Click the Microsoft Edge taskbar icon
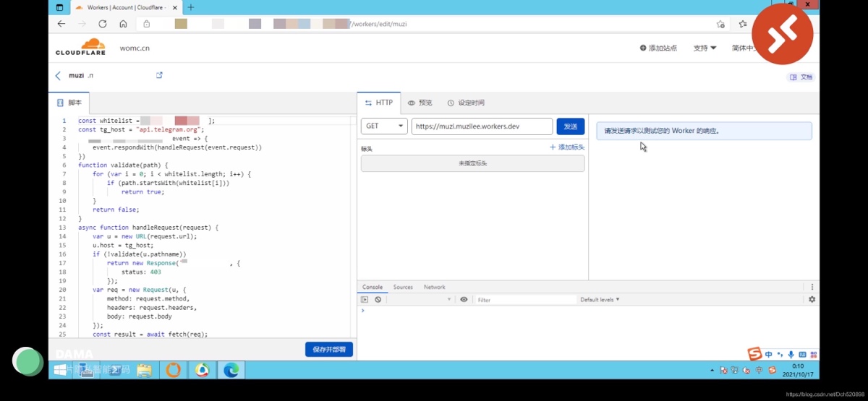The image size is (868, 401). (x=231, y=370)
